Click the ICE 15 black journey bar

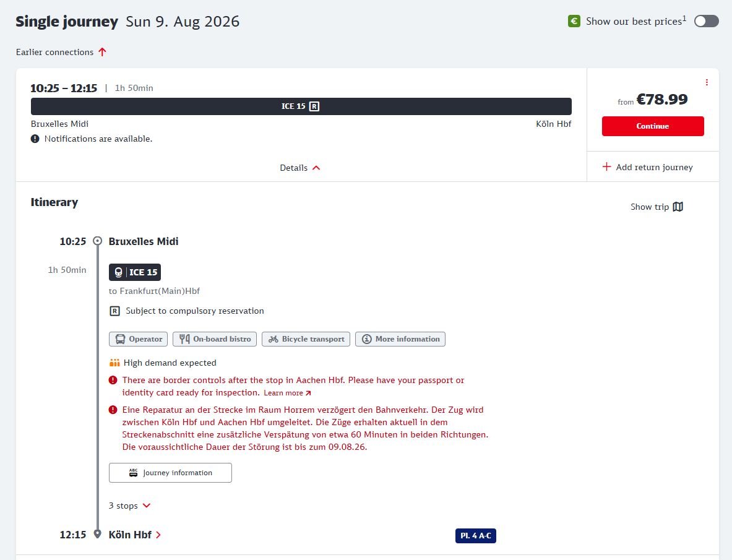[x=301, y=106]
